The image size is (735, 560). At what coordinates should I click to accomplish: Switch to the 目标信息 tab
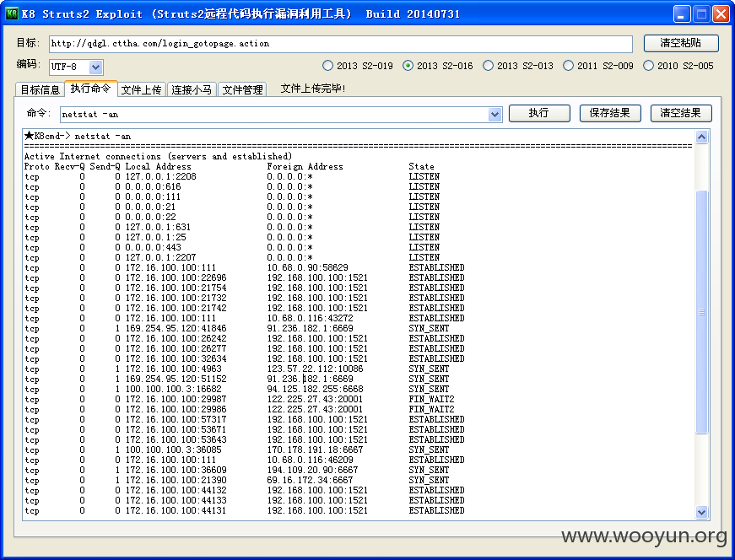pos(40,89)
